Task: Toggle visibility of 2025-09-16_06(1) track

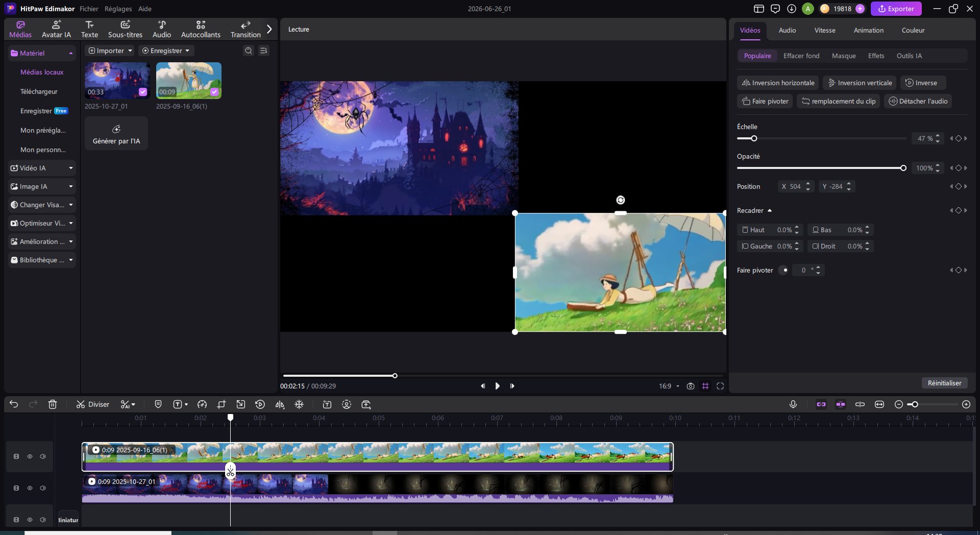Action: (x=30, y=456)
